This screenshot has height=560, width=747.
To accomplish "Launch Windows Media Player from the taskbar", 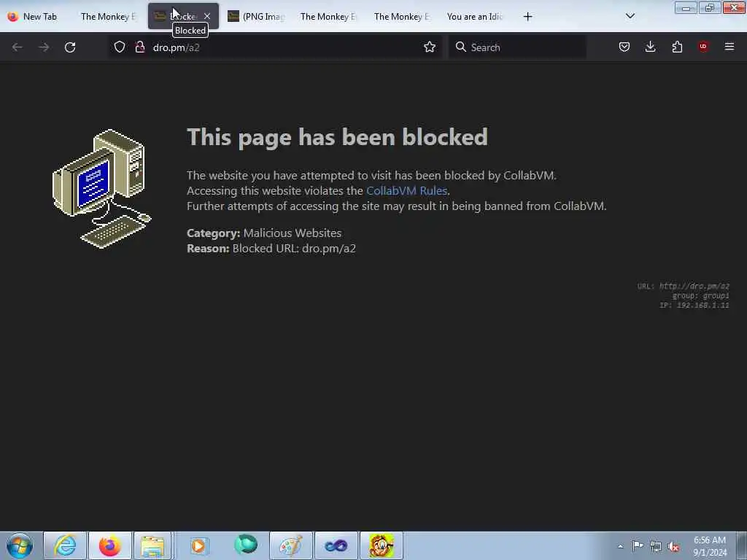I will [198, 545].
